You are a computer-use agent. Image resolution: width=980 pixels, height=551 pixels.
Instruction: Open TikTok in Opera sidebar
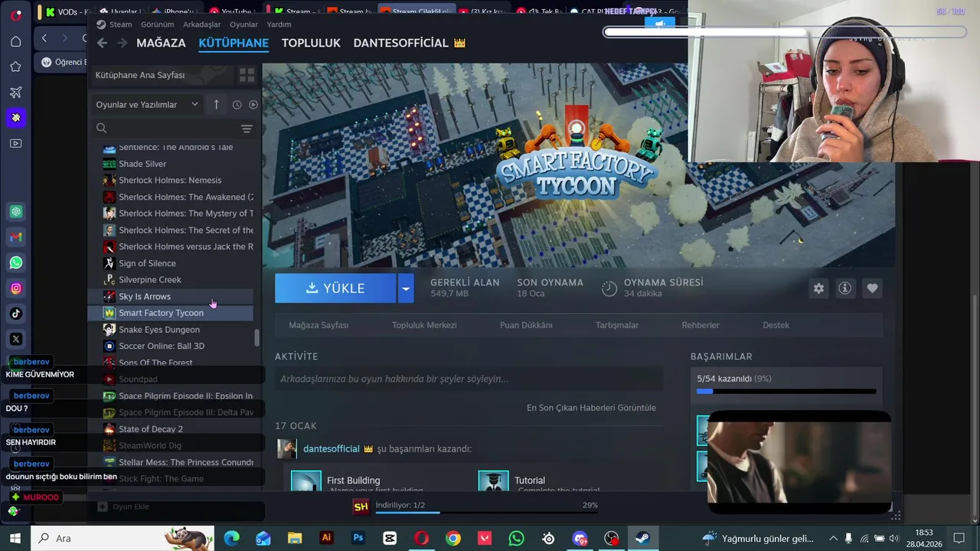(x=16, y=313)
